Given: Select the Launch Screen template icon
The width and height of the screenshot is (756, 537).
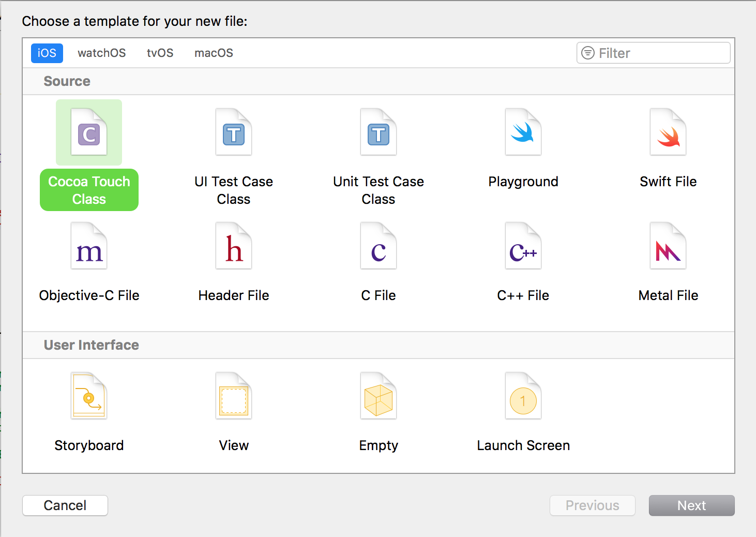Looking at the screenshot, I should pyautogui.click(x=523, y=396).
